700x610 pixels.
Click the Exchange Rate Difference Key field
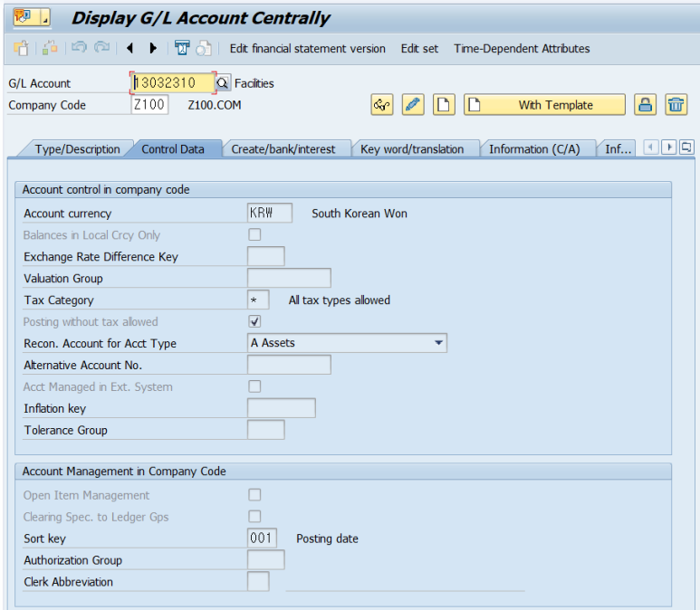click(x=265, y=256)
